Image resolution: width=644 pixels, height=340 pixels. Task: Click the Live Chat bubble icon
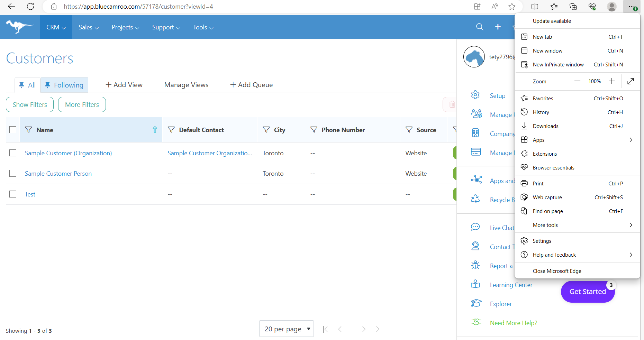(475, 227)
